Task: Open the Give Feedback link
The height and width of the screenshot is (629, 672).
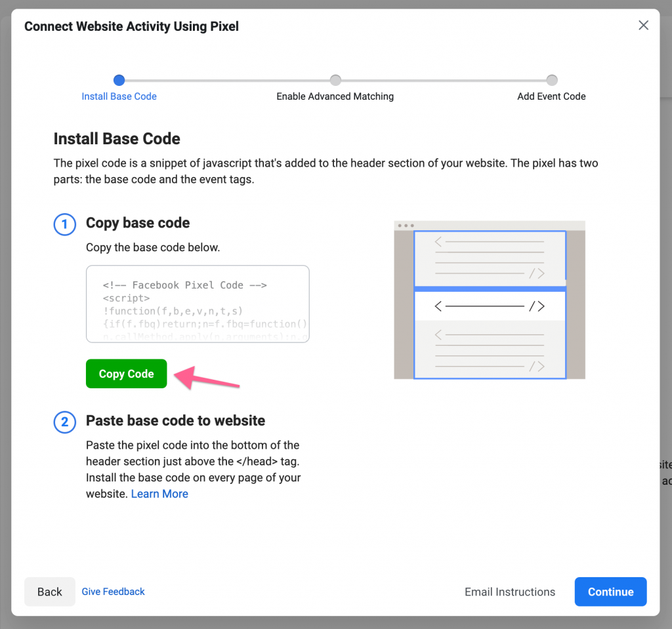Action: (x=113, y=592)
